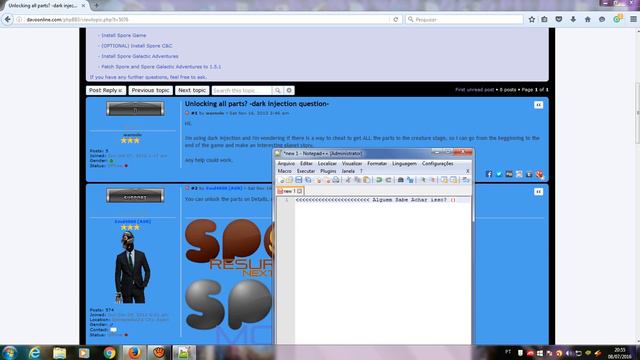Open second poster's username link above avatar
640x360 pixels.
point(133,221)
